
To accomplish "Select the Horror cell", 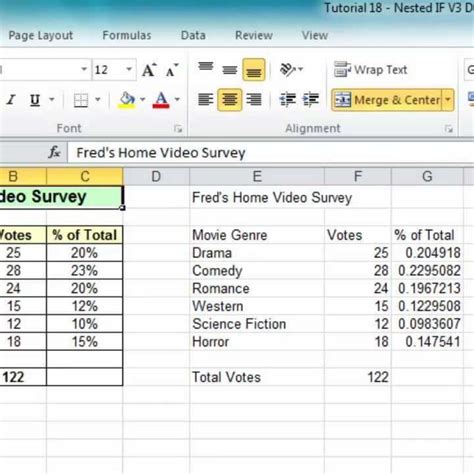I will coord(257,341).
